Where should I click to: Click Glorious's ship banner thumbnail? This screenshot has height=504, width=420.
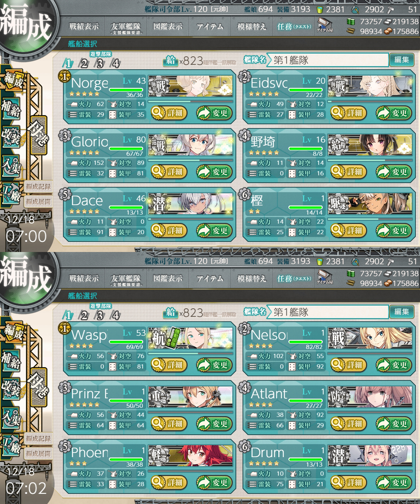click(191, 144)
